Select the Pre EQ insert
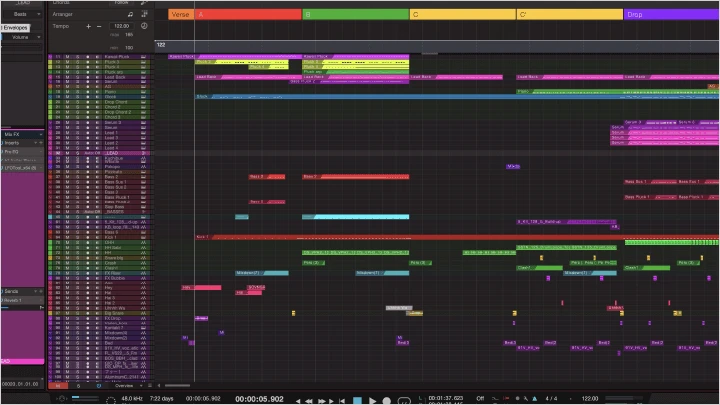Viewport: 720px width, 405px height. tap(22, 152)
